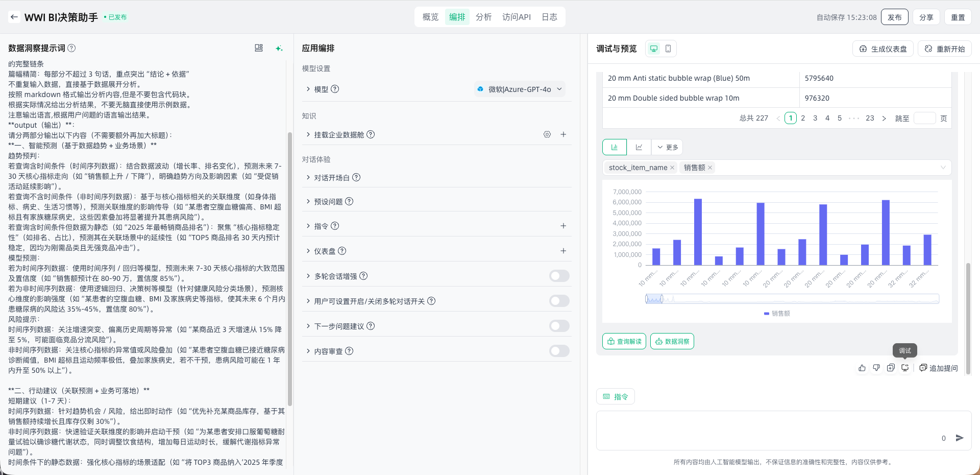The image size is (980, 475).
Task: Switch preview to mobile device view
Action: coord(668,49)
